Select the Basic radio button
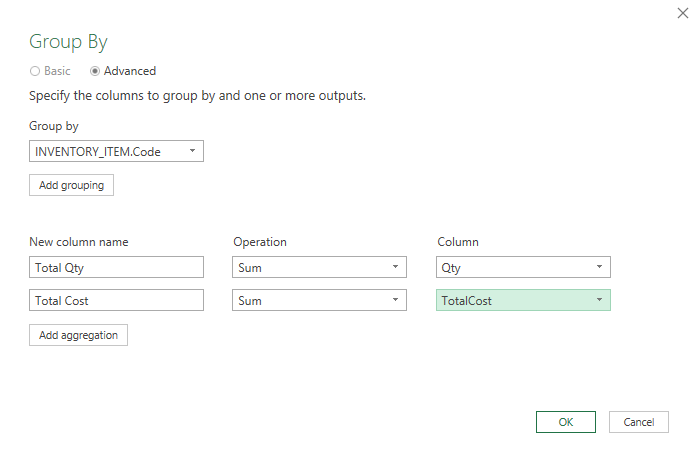Screen dimensions: 699x462 click(35, 71)
